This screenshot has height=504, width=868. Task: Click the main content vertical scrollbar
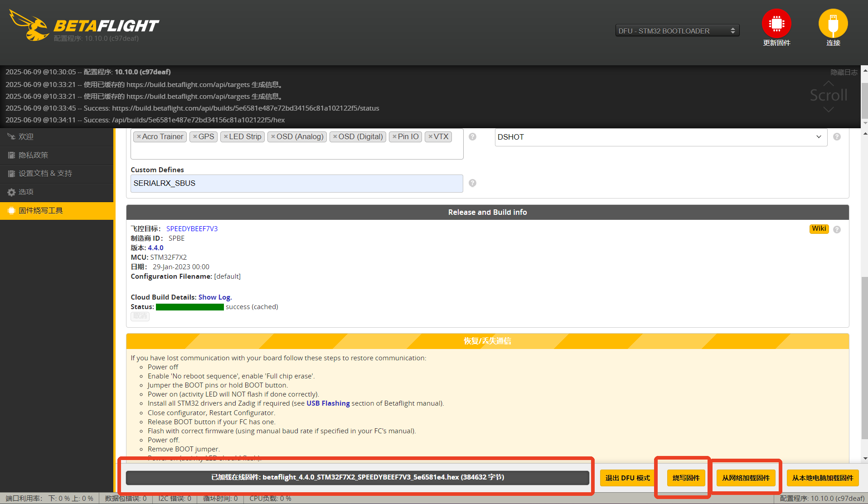tap(864, 358)
